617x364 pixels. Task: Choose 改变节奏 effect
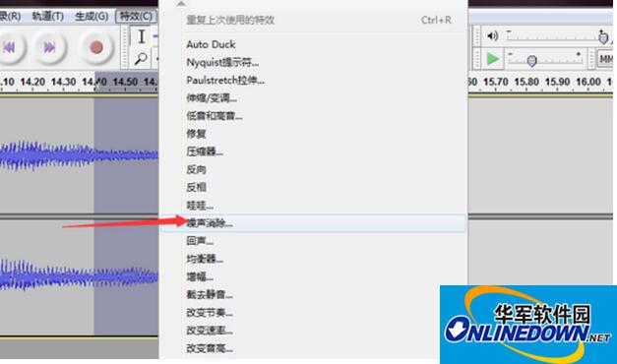click(x=313, y=313)
